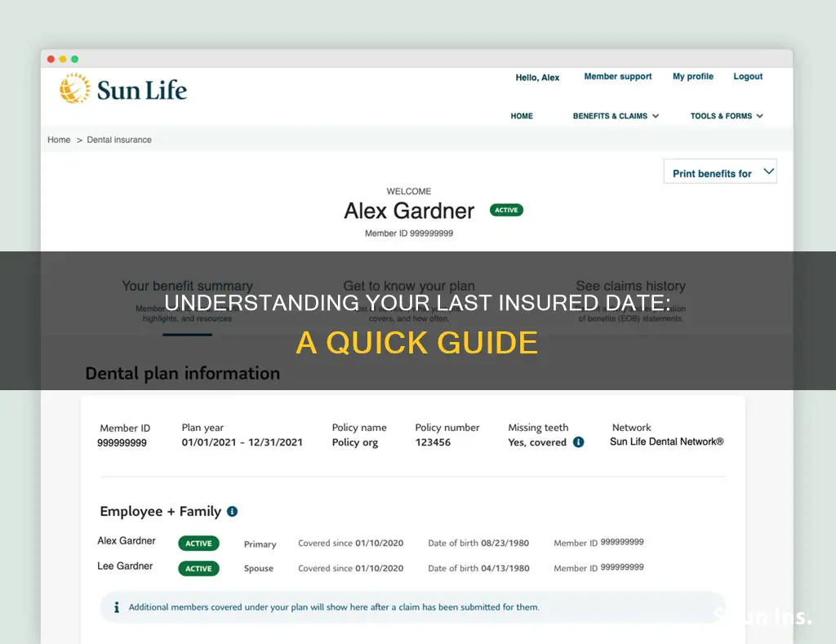The width and height of the screenshot is (836, 644).
Task: Click the Date of birth 08/23/1980 text
Action: [478, 543]
